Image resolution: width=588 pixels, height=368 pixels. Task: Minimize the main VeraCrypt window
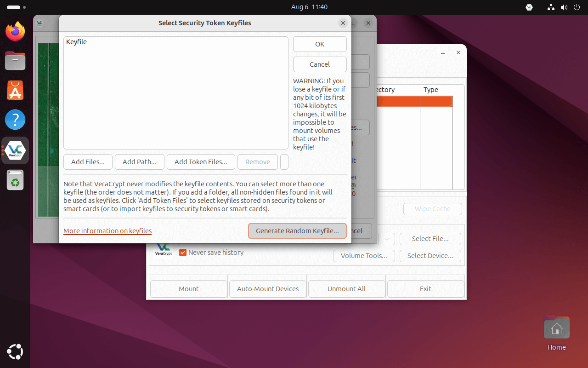tap(443, 52)
